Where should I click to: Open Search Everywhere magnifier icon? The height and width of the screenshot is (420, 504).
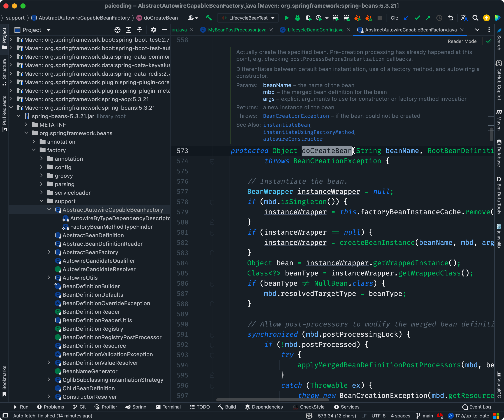475,18
